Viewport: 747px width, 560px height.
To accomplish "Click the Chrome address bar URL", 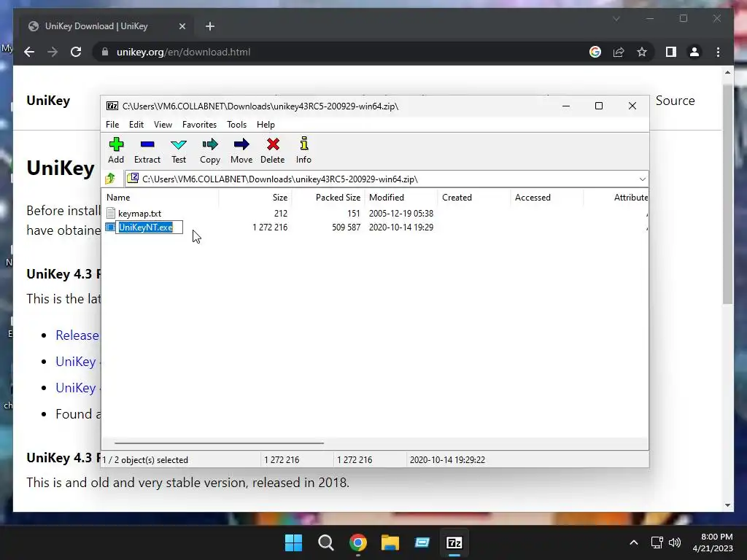I will point(183,52).
